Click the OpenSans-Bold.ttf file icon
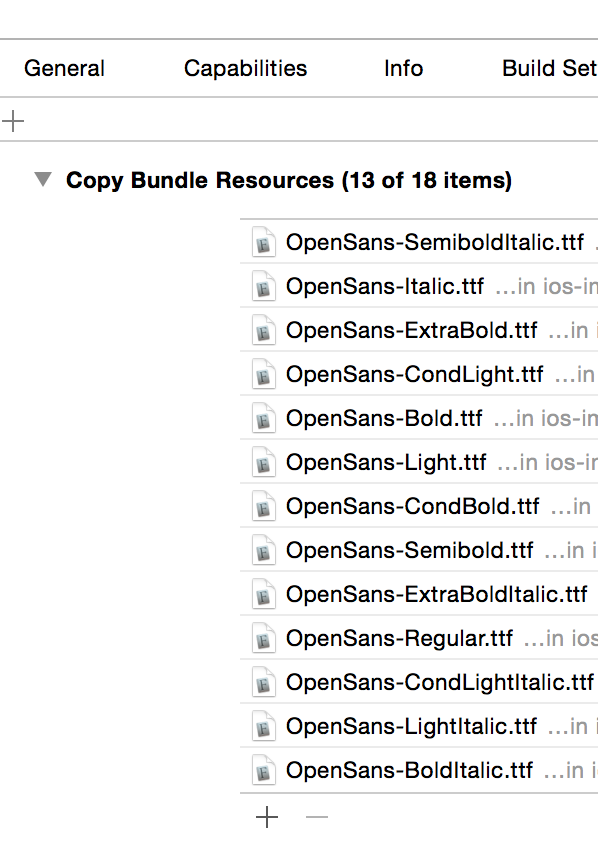598x846 pixels. coord(263,418)
